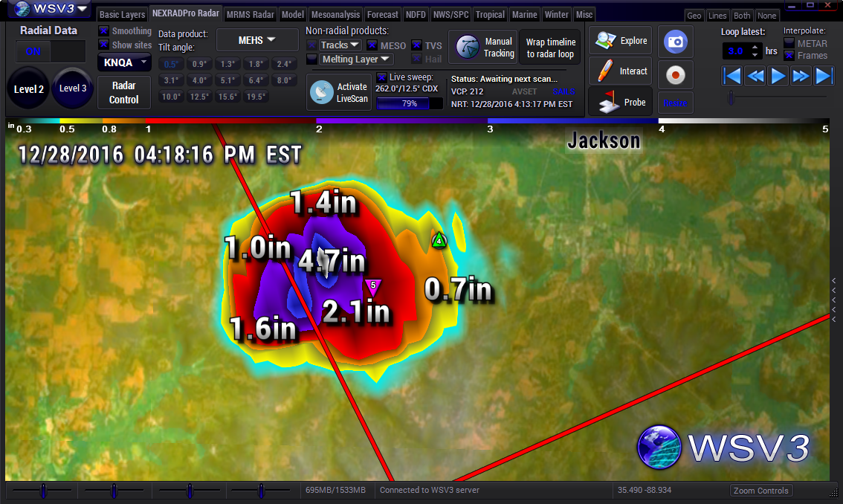Viewport: 843px width, 504px height.
Task: Click the side panel collapse chevrons
Action: tap(834, 300)
